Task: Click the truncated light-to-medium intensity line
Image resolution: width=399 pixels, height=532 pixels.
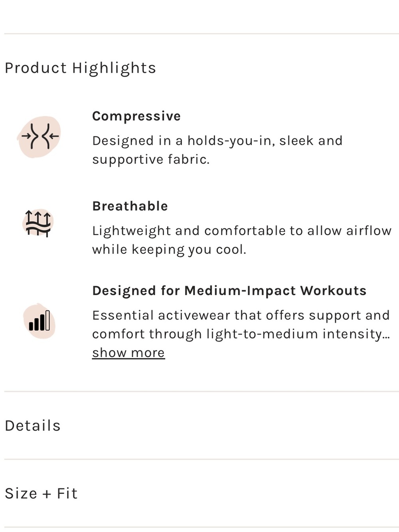Action: point(241,334)
